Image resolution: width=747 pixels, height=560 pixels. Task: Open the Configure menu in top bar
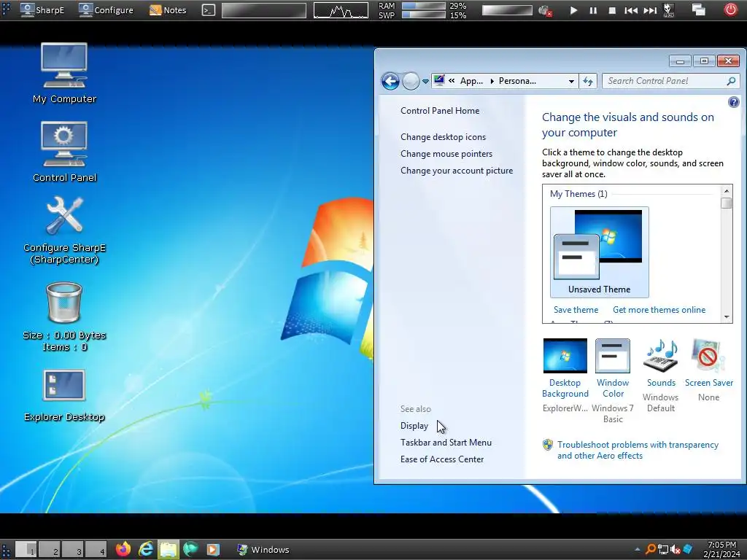pos(106,9)
